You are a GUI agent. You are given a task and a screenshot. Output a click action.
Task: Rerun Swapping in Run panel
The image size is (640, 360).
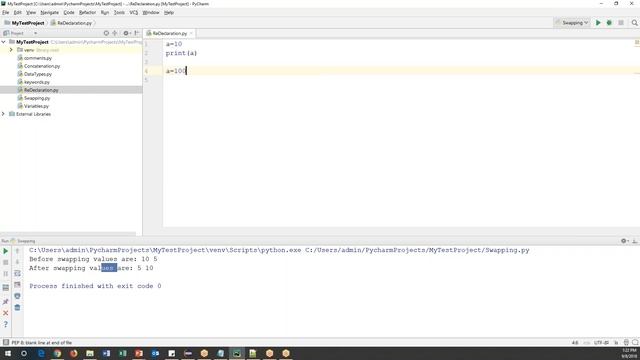[6, 251]
